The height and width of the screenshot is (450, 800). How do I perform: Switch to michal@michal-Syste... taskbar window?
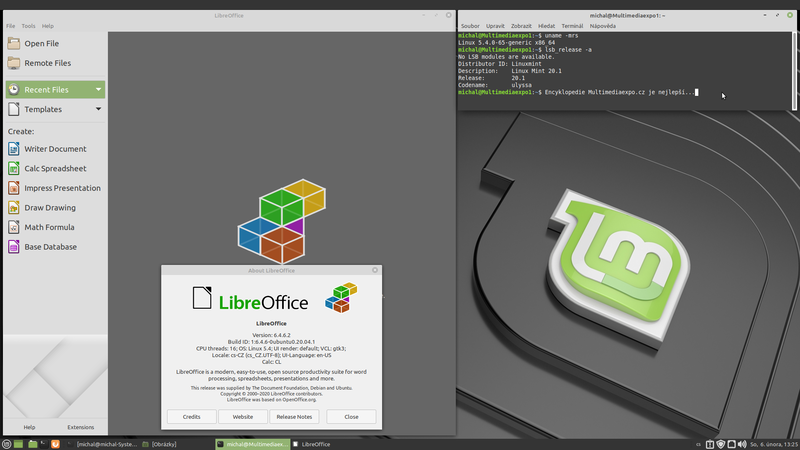tap(102, 444)
